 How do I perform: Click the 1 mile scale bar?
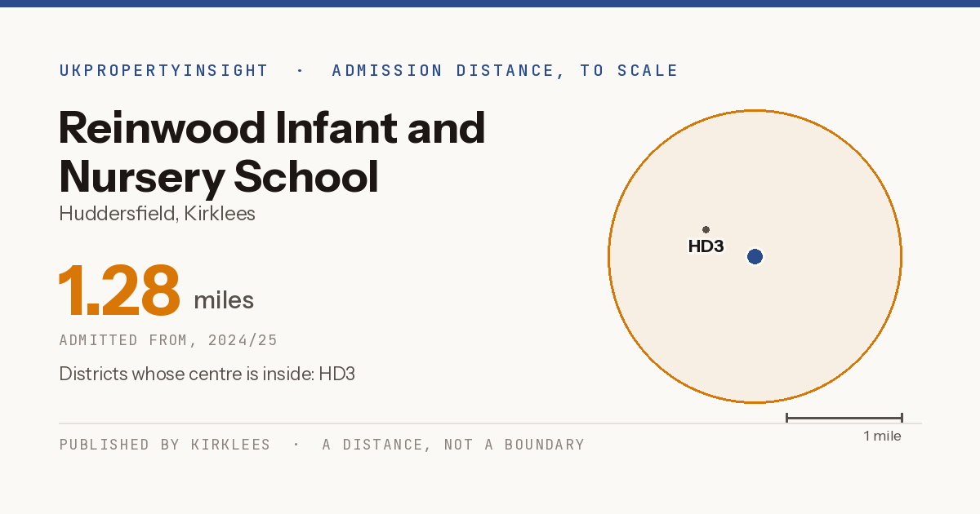pyautogui.click(x=844, y=418)
